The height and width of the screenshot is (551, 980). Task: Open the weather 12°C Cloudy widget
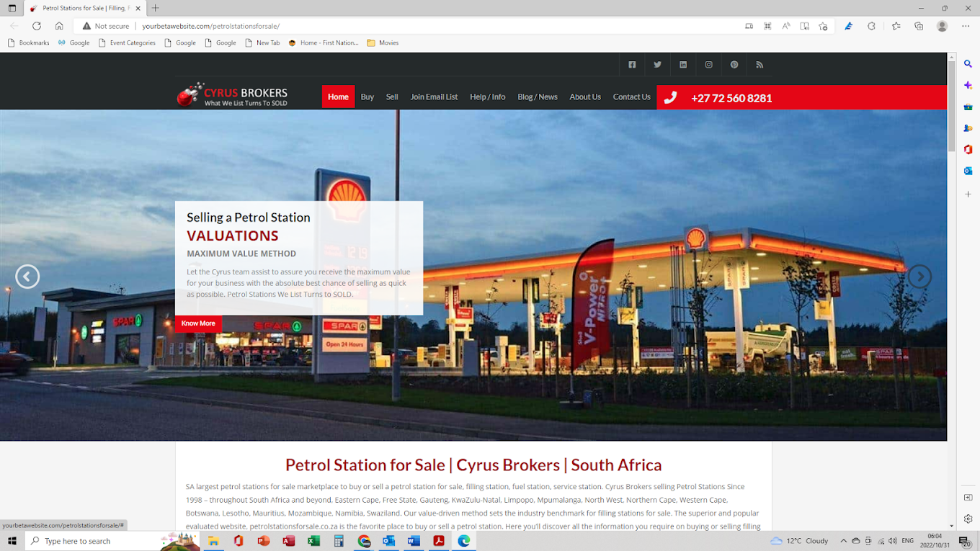tap(799, 541)
